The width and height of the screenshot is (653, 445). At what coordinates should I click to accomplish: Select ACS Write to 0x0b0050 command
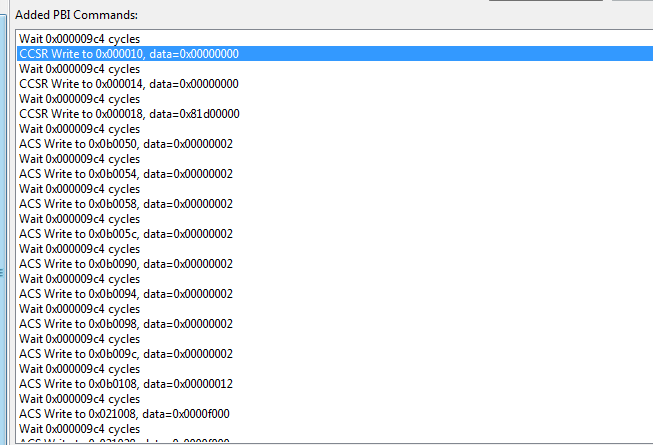[335, 144]
